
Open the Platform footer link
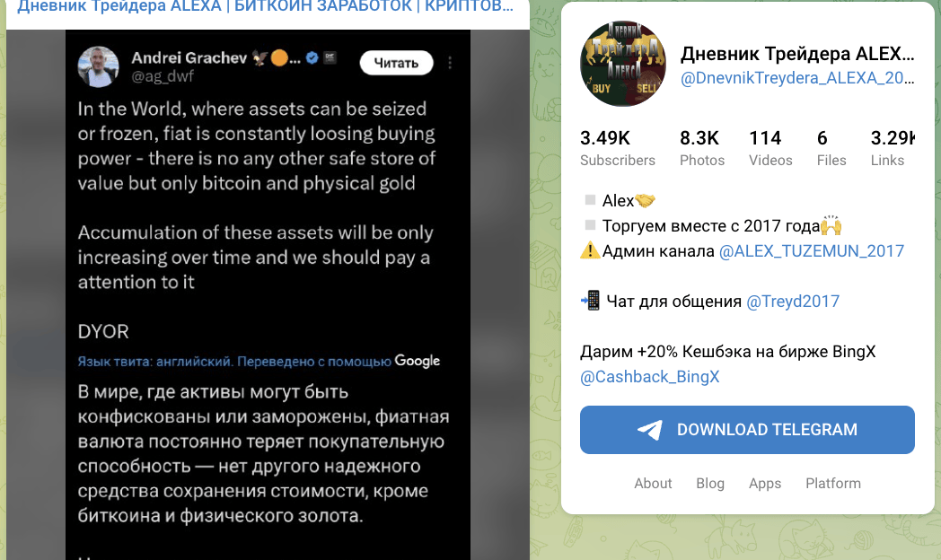833,483
